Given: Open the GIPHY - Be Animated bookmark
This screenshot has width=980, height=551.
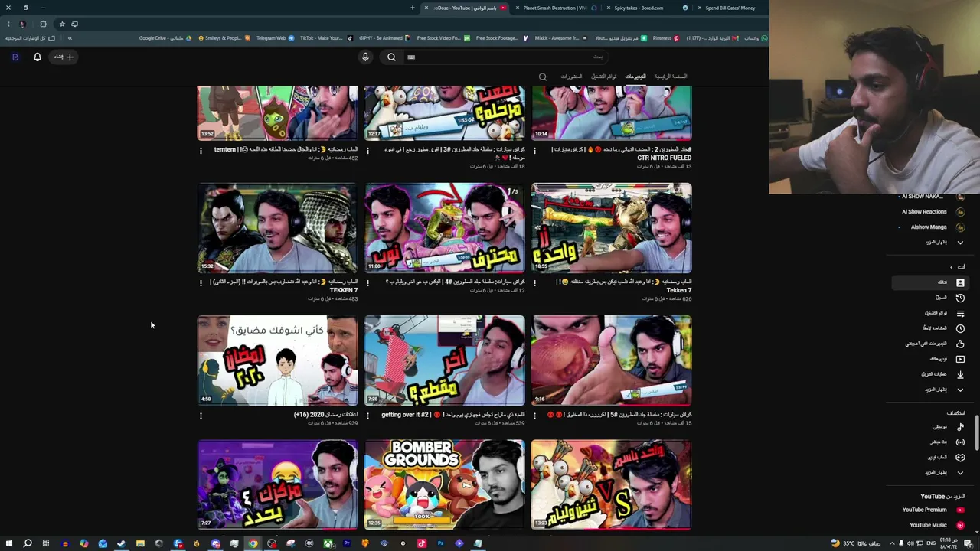Looking at the screenshot, I should 384,38.
